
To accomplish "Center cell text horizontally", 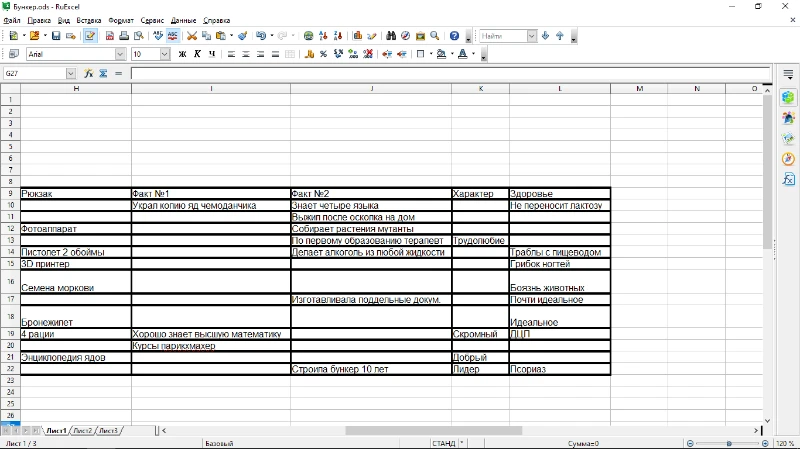I will click(x=246, y=54).
